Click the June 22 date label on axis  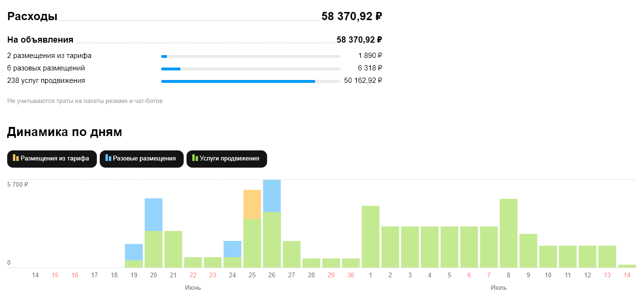coord(193,275)
